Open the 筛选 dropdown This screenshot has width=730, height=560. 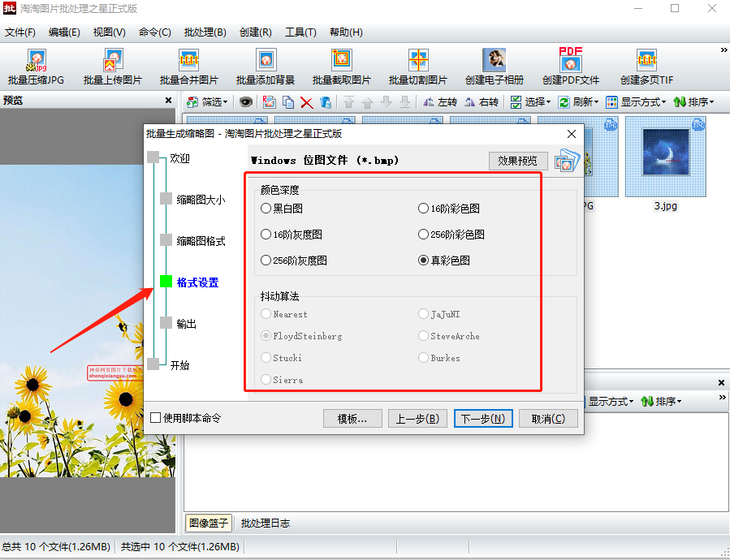(x=208, y=102)
